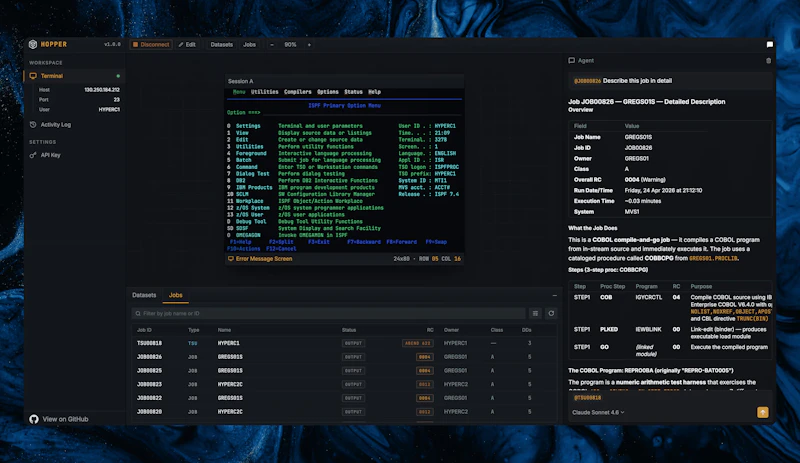Viewport: 800px width, 463px height.
Task: Click the TRUNC(BIN) directive in agent text
Action: (x=753, y=319)
